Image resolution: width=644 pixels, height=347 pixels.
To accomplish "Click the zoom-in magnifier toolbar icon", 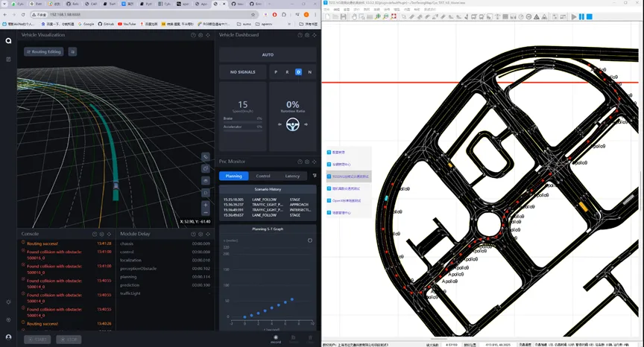I will coord(378,17).
